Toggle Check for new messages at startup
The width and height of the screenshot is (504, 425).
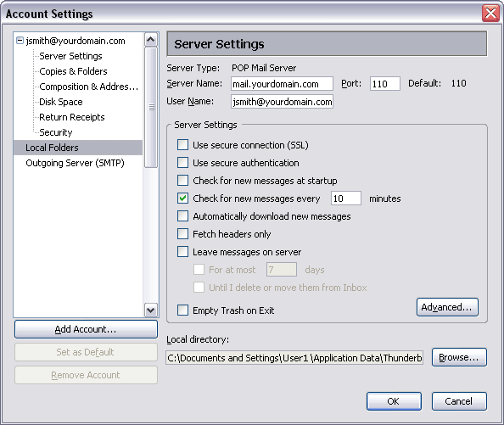pyautogui.click(x=183, y=181)
